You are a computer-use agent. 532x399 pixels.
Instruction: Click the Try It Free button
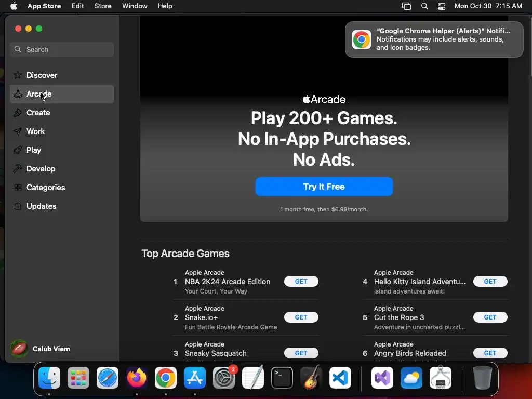324,187
